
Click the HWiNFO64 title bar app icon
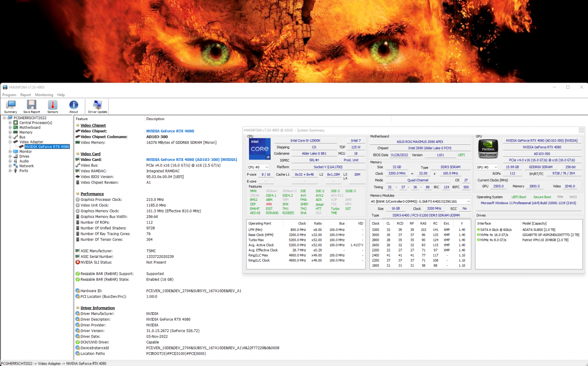[5, 87]
